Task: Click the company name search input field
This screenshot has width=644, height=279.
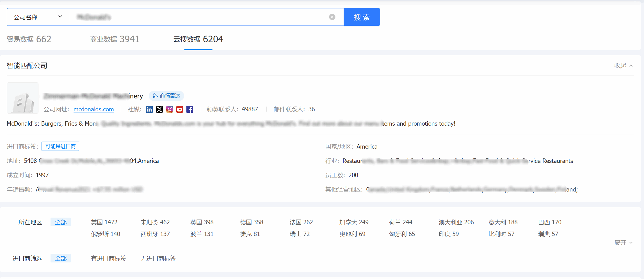Action: pyautogui.click(x=197, y=17)
